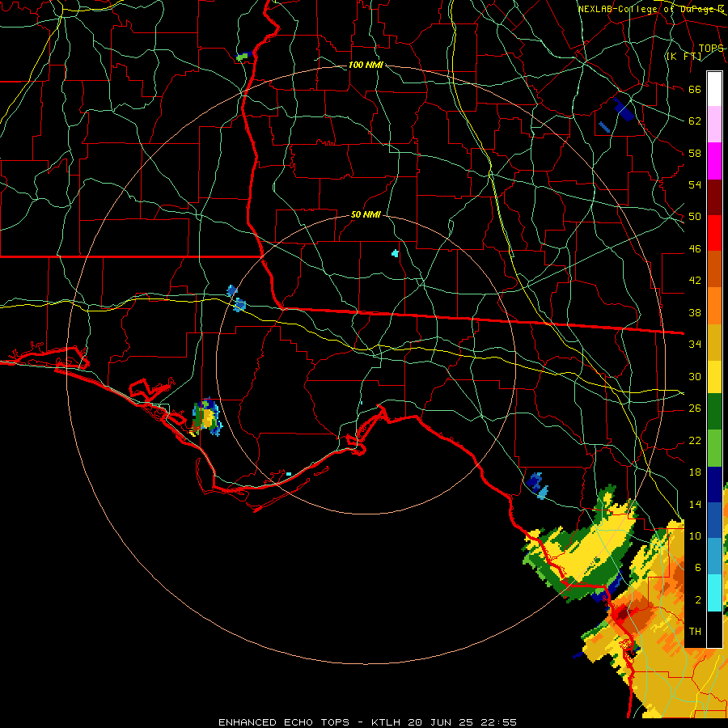The width and height of the screenshot is (728, 728).
Task: Click the small cyan echo inside the 50 NMI ring
Action: [x=395, y=253]
